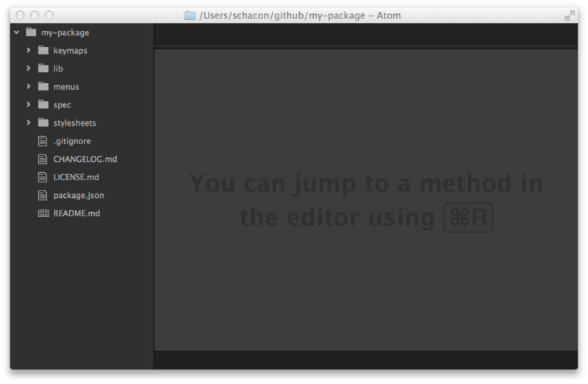Expand the spec folder arrow
Image resolution: width=588 pixels, height=384 pixels.
pyautogui.click(x=28, y=104)
